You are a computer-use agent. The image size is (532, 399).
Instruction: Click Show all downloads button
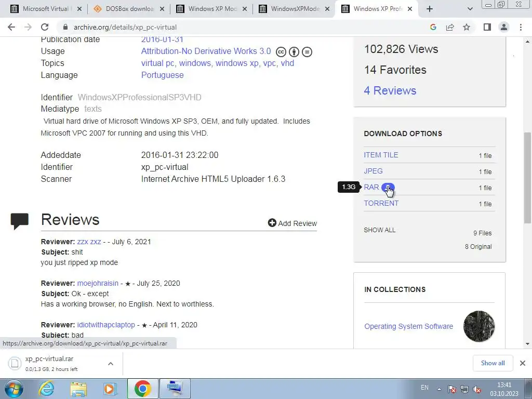[493, 363]
